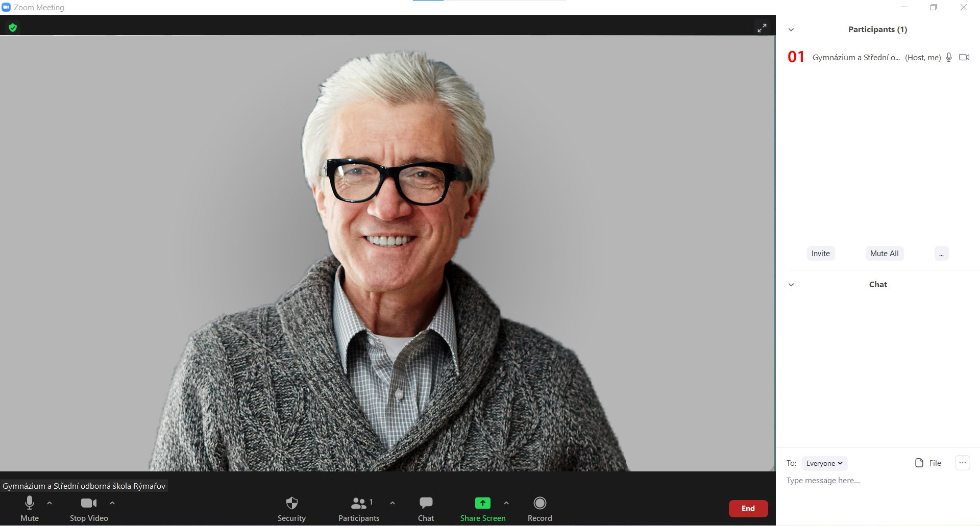Open the Everyone recipient dropdown
980x526 pixels.
[x=824, y=463]
